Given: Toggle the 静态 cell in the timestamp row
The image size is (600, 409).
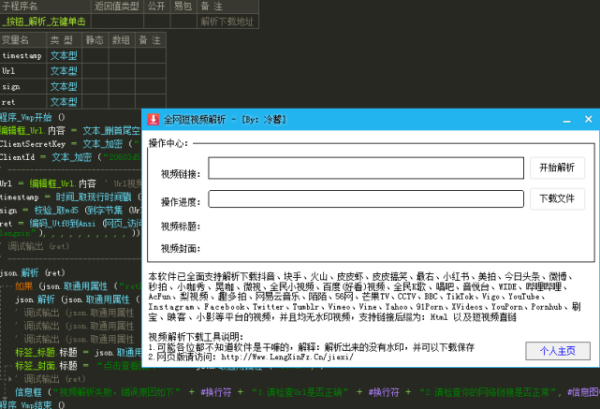Looking at the screenshot, I should point(94,57).
